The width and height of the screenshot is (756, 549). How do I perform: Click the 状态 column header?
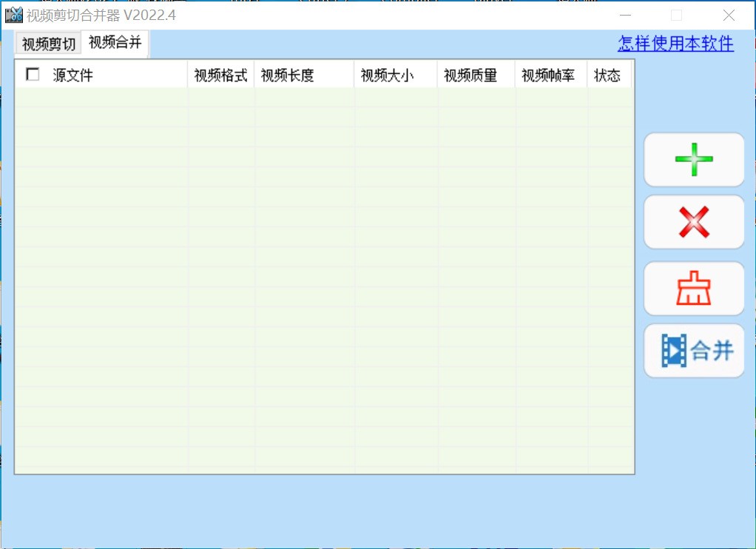pyautogui.click(x=607, y=75)
